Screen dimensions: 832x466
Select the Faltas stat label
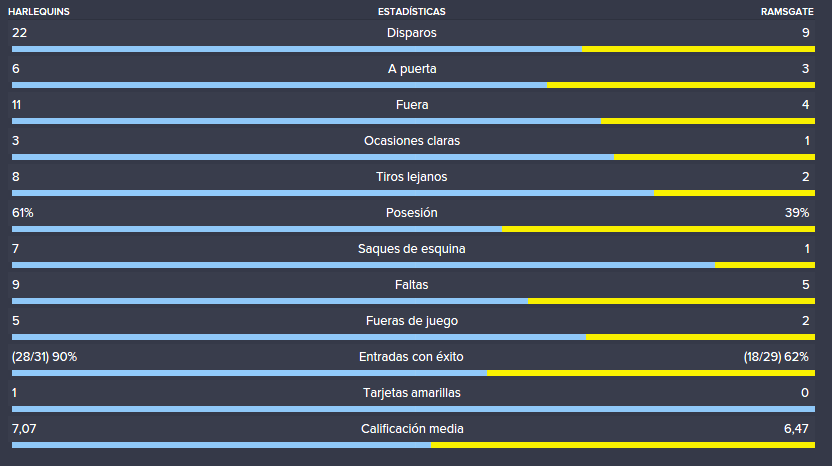click(412, 285)
